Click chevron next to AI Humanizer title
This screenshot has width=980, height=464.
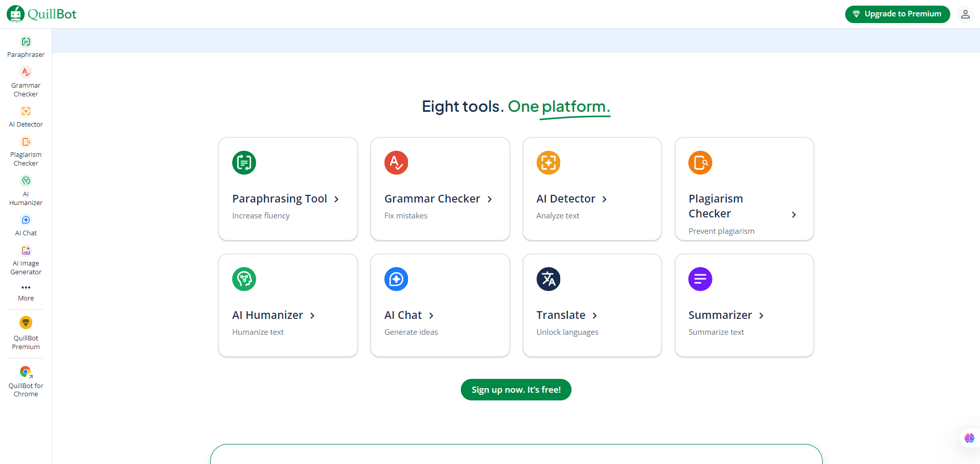312,316
